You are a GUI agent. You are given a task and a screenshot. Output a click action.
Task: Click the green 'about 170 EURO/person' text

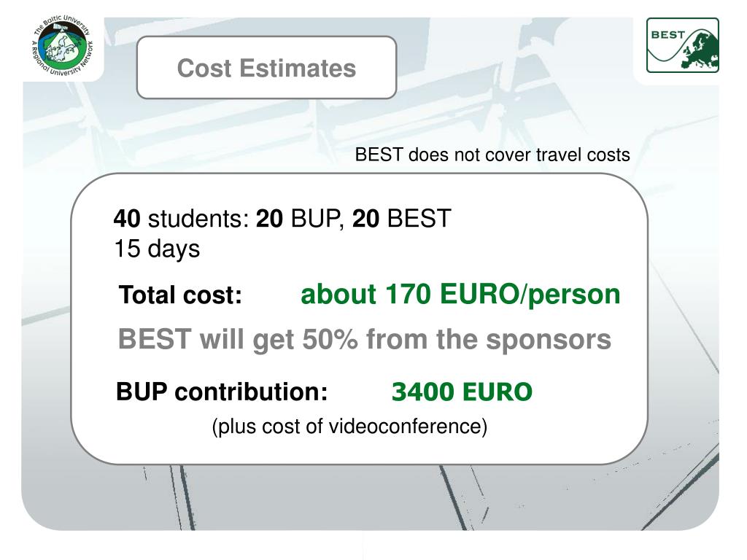460,295
